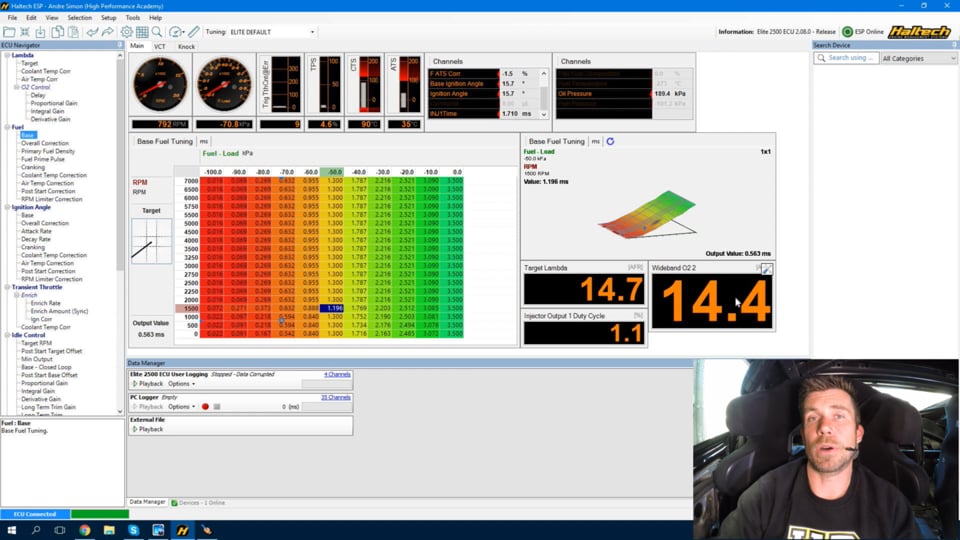The width and height of the screenshot is (960, 540).
Task: Collapse the Fuel tree node
Action: [x=7, y=127]
